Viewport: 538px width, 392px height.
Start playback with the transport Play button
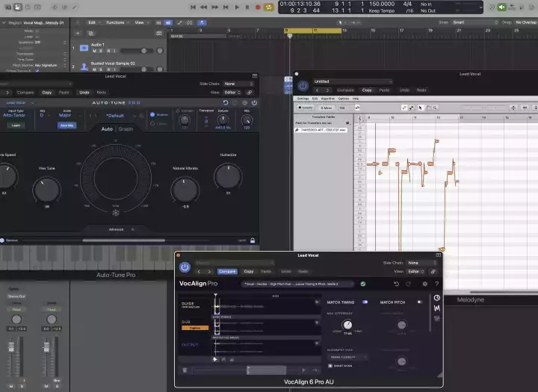click(236, 7)
